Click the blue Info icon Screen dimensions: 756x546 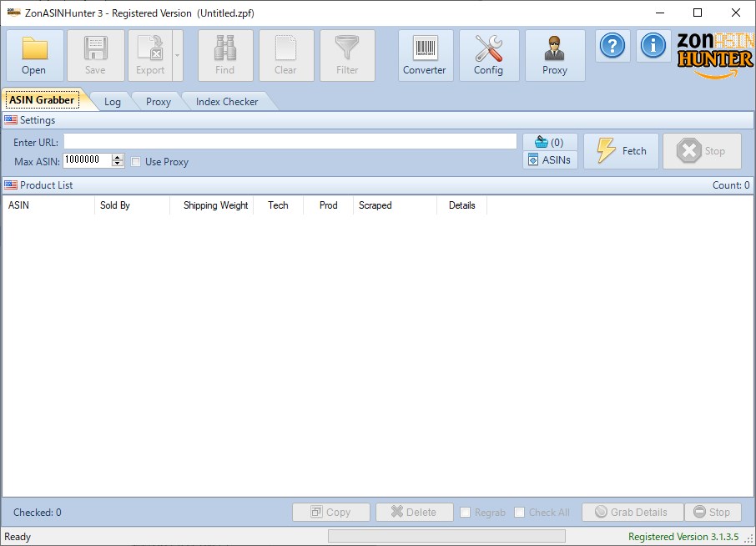(x=653, y=46)
